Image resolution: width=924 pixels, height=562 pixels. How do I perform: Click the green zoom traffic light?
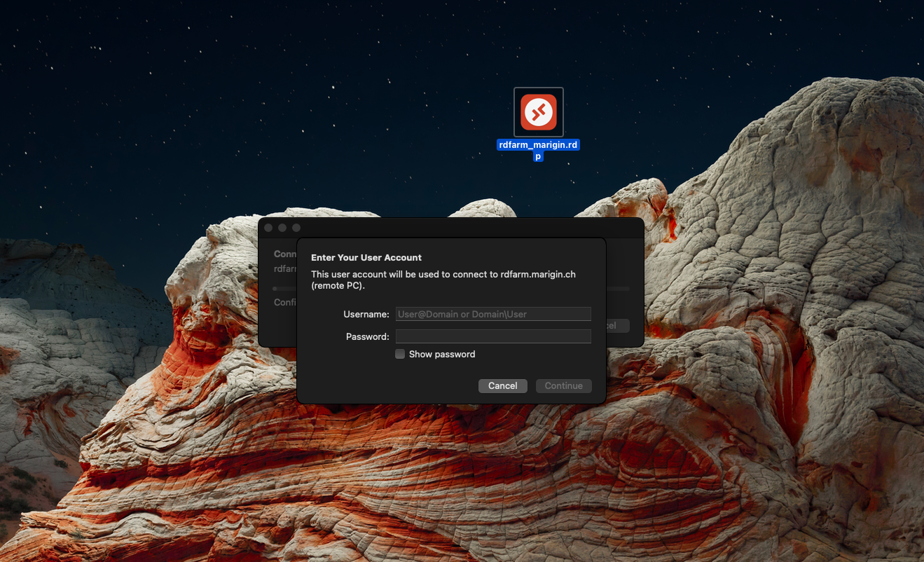pyautogui.click(x=296, y=227)
